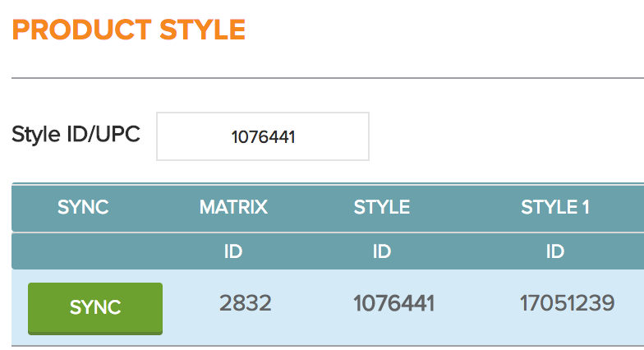The image size is (644, 350).
Task: Click the blank subheader cell under SYNC
Action: 83,251
